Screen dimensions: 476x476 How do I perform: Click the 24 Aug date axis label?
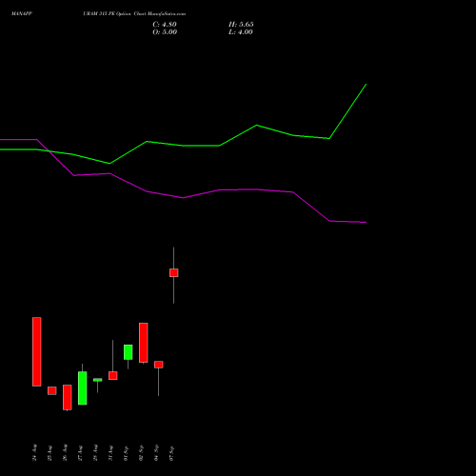point(34,452)
